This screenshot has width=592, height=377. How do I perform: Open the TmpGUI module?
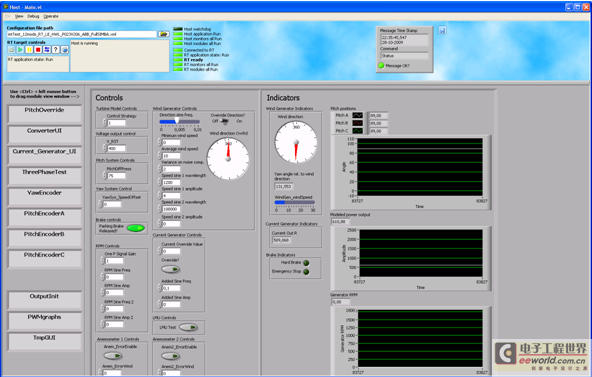coord(45,342)
